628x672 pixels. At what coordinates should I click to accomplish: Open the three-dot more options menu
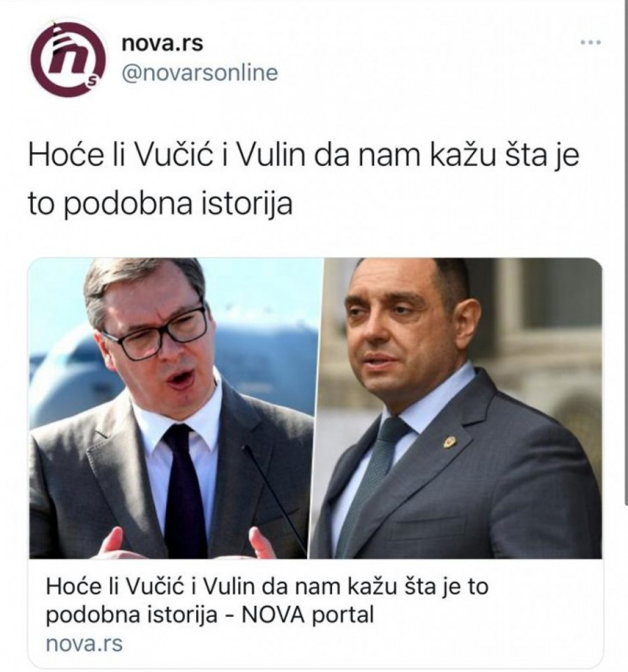tap(590, 43)
